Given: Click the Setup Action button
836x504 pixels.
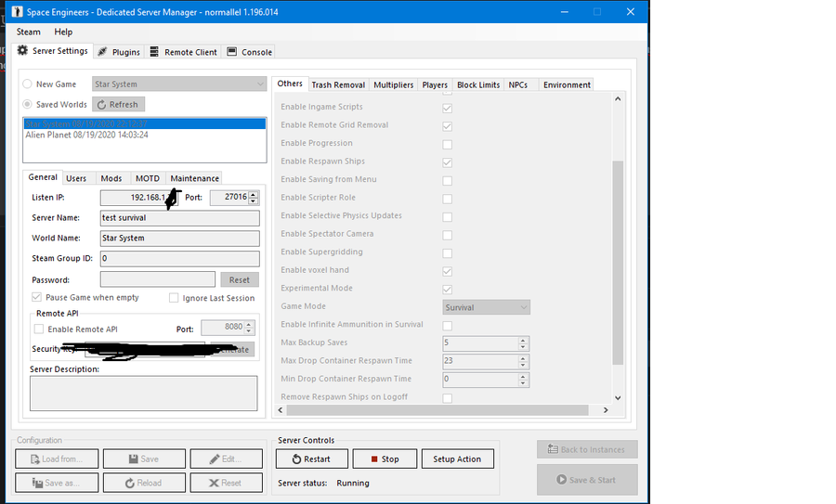Looking at the screenshot, I should pyautogui.click(x=457, y=459).
